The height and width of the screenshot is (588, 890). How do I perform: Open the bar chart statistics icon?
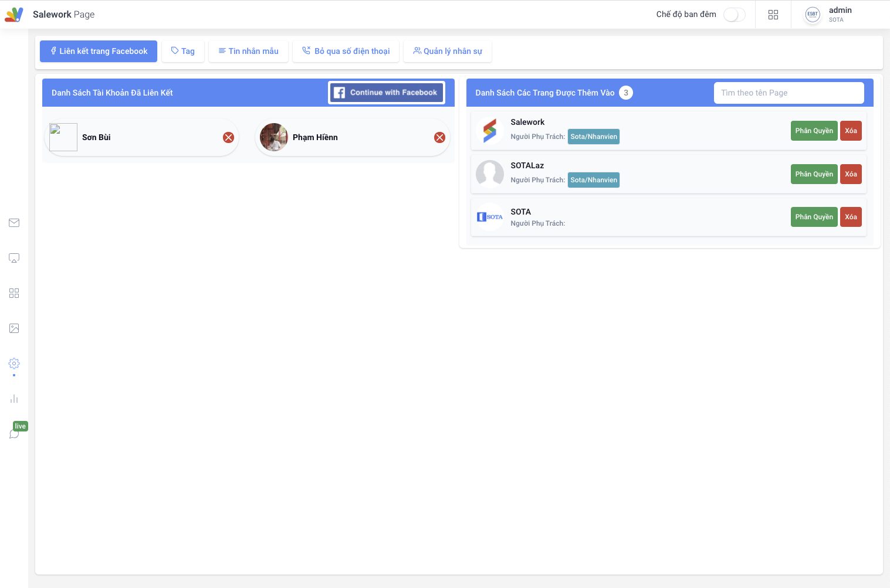[x=14, y=399]
